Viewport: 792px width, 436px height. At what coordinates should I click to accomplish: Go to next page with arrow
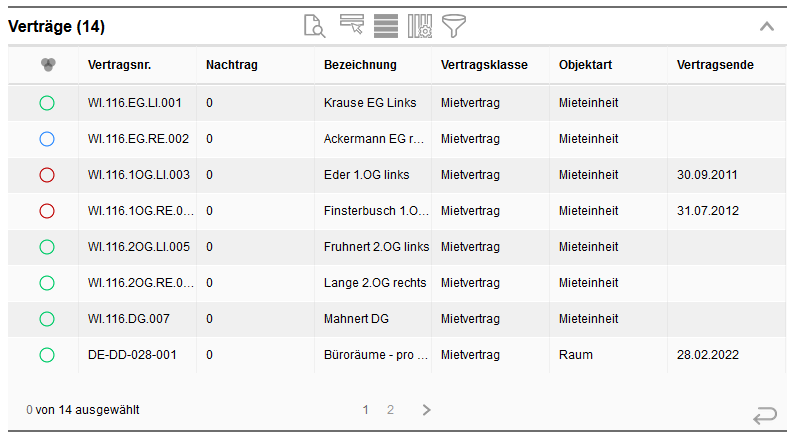426,409
